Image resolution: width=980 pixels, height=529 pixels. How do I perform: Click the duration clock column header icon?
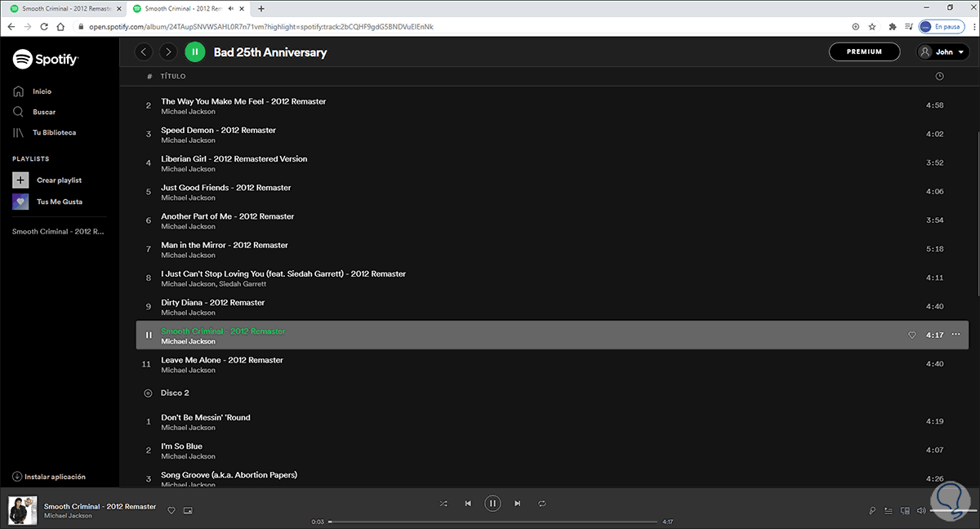point(939,76)
